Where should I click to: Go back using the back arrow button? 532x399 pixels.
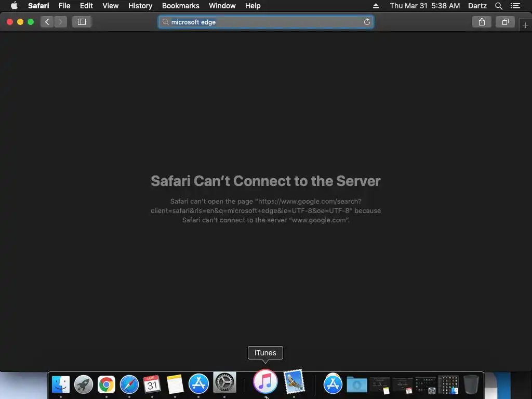47,22
